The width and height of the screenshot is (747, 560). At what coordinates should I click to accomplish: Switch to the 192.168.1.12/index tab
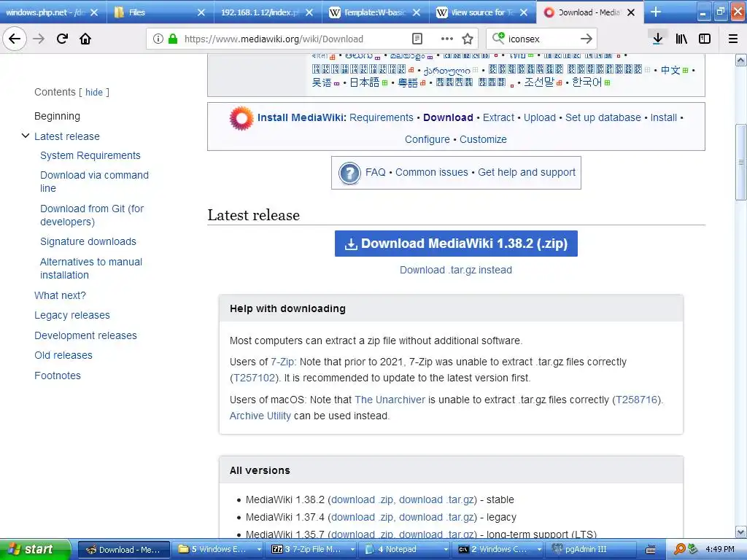click(x=260, y=12)
